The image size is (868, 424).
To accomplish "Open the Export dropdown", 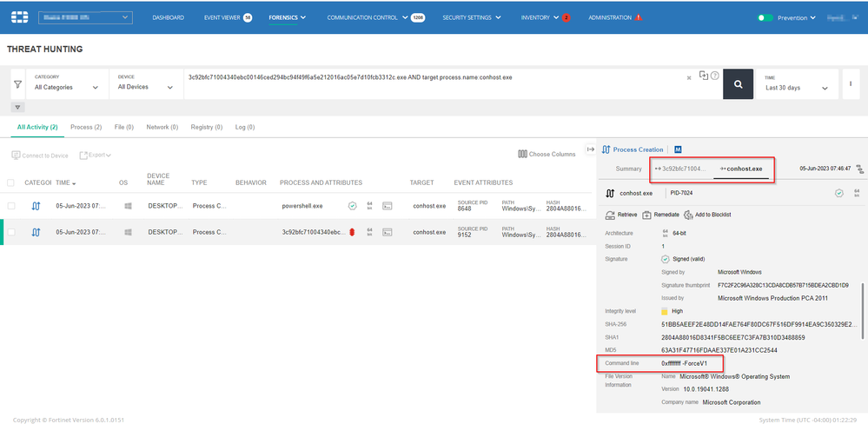I will tap(96, 156).
